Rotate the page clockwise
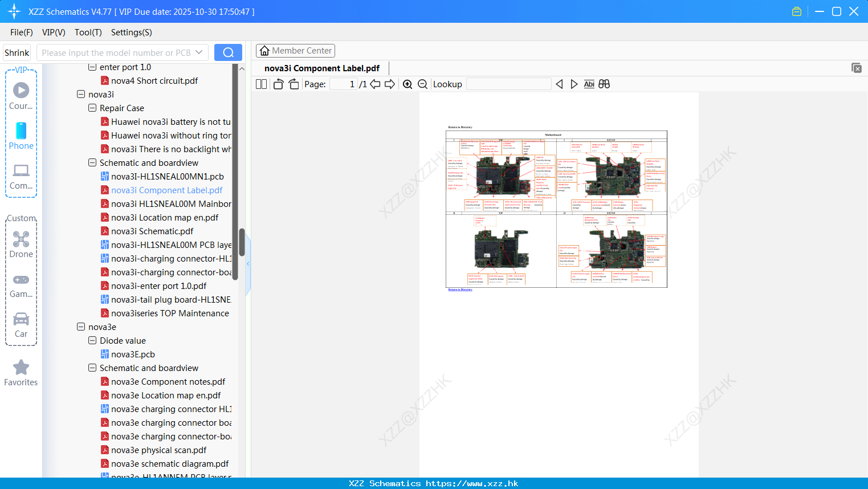The width and height of the screenshot is (868, 489). point(294,84)
